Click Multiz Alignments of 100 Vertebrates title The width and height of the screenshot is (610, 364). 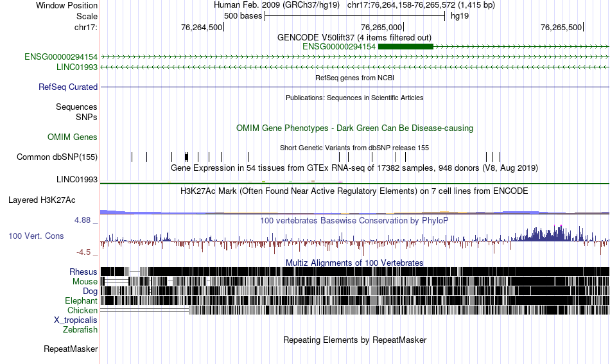coord(354,263)
